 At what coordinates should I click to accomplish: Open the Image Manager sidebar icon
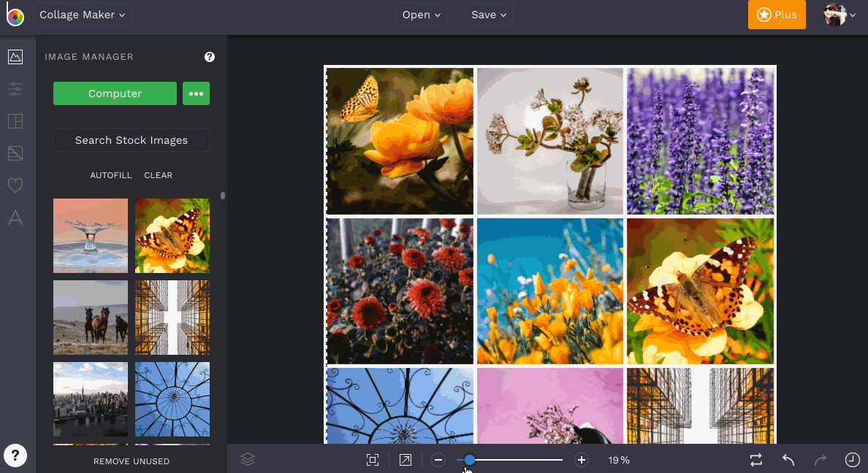[x=15, y=56]
